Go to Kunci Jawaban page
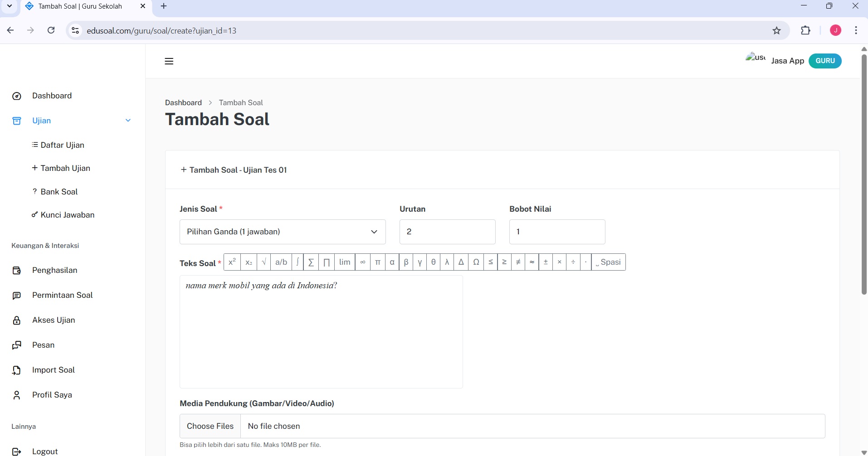This screenshot has width=868, height=456. click(67, 215)
